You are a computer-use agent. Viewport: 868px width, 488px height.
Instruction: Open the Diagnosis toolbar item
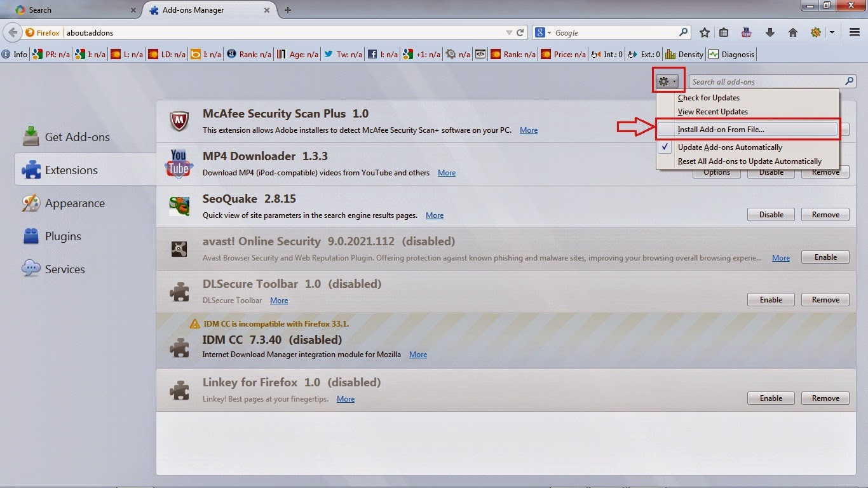coord(731,55)
